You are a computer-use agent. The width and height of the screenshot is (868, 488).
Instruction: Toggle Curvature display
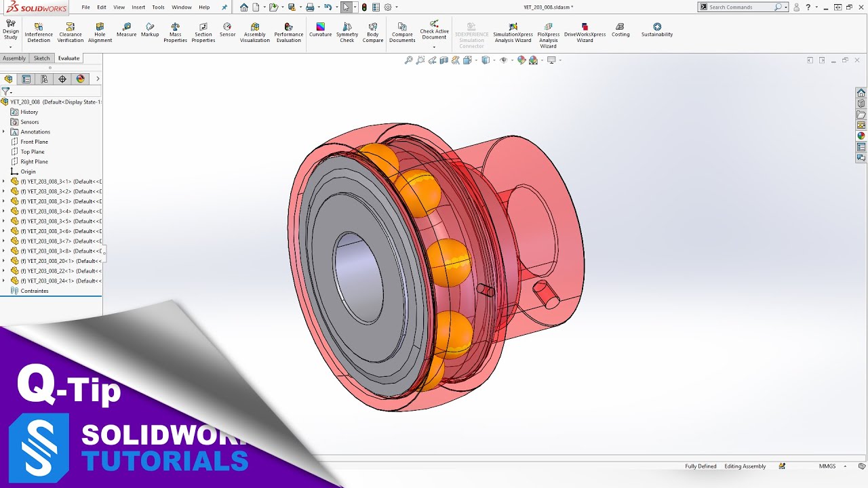(x=321, y=30)
